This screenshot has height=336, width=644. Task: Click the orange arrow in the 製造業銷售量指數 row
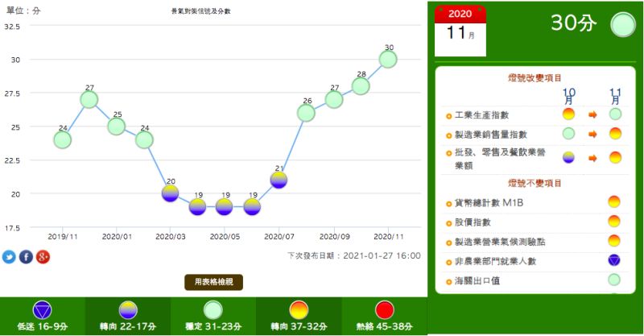coord(592,134)
